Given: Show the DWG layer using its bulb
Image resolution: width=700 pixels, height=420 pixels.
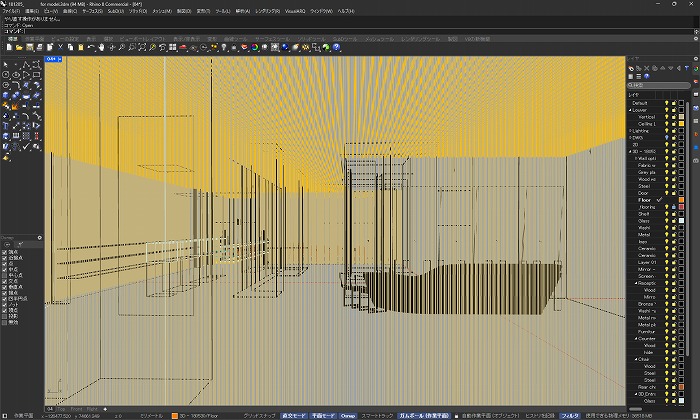Looking at the screenshot, I should (x=667, y=138).
